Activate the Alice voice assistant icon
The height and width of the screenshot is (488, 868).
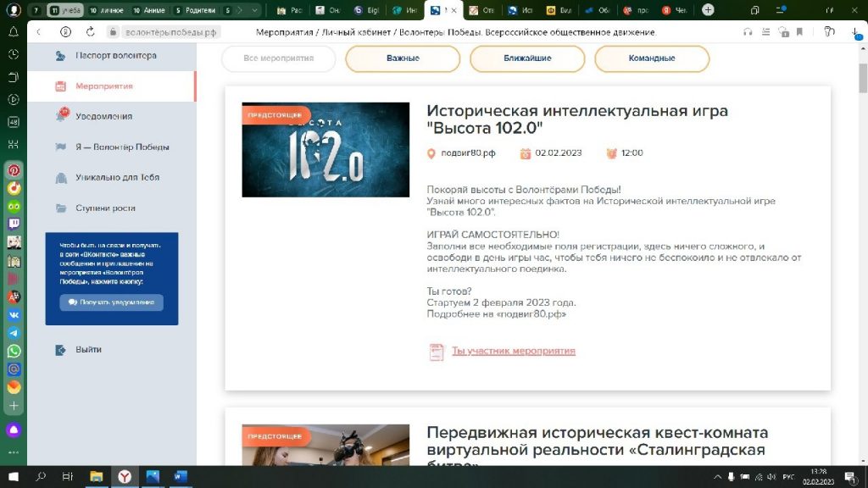tap(14, 430)
